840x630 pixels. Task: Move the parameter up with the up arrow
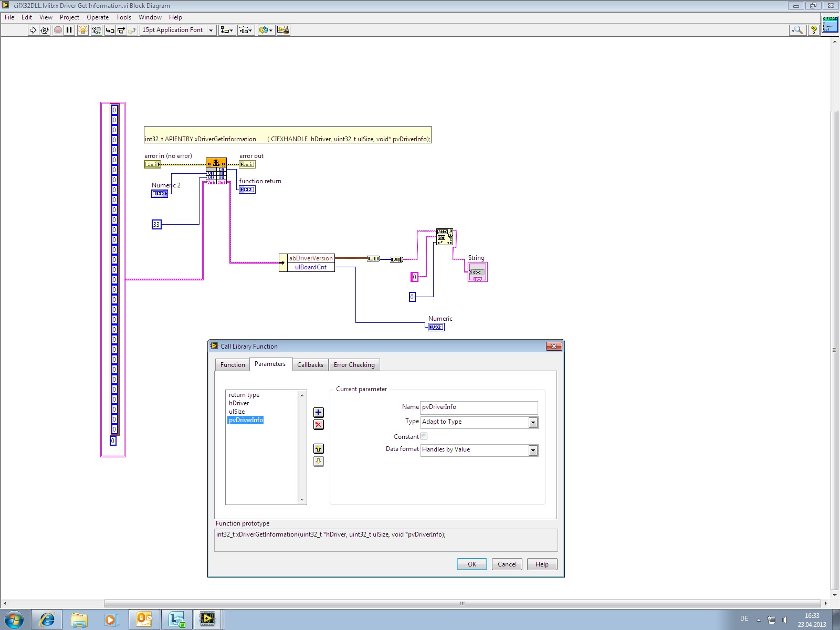(318, 449)
